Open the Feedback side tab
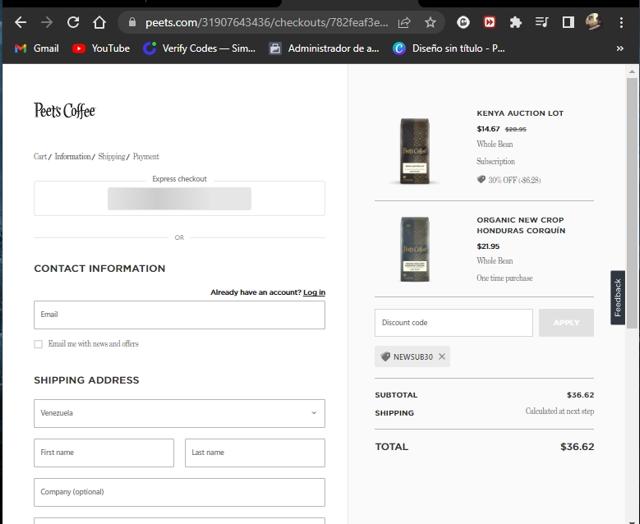640x524 pixels. 618,298
